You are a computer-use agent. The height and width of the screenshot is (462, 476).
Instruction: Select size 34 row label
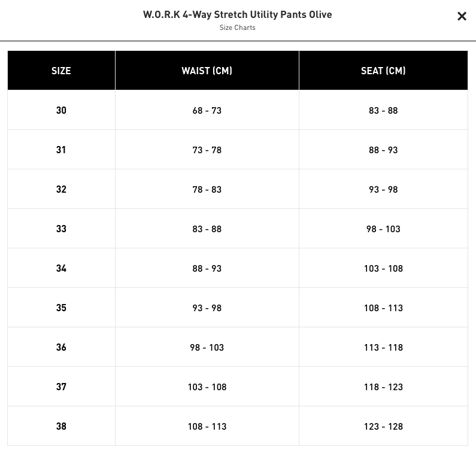61,268
